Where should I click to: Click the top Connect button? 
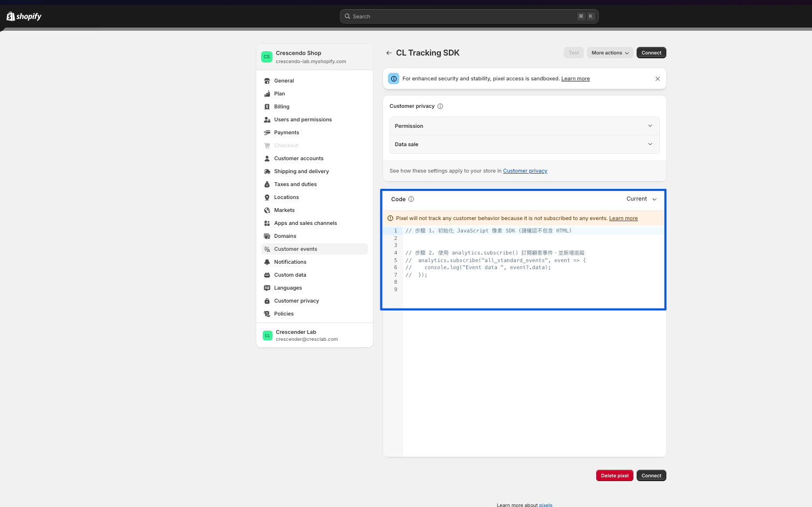[x=651, y=53]
